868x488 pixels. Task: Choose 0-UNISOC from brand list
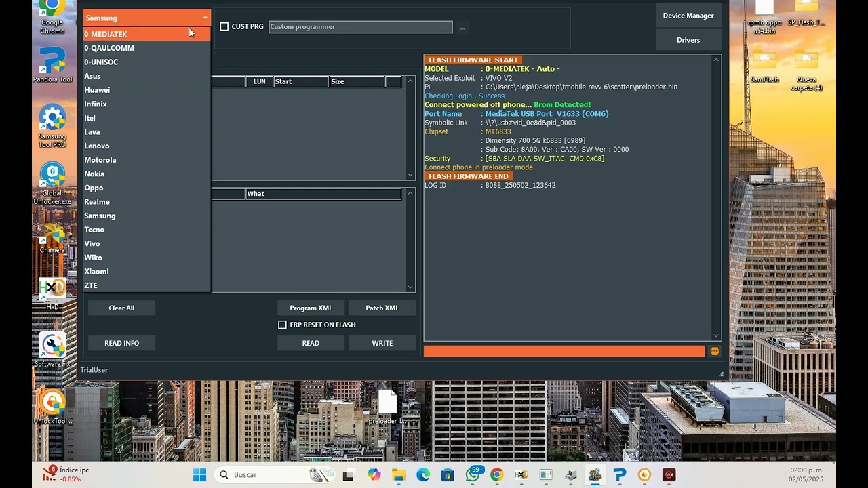click(146, 62)
